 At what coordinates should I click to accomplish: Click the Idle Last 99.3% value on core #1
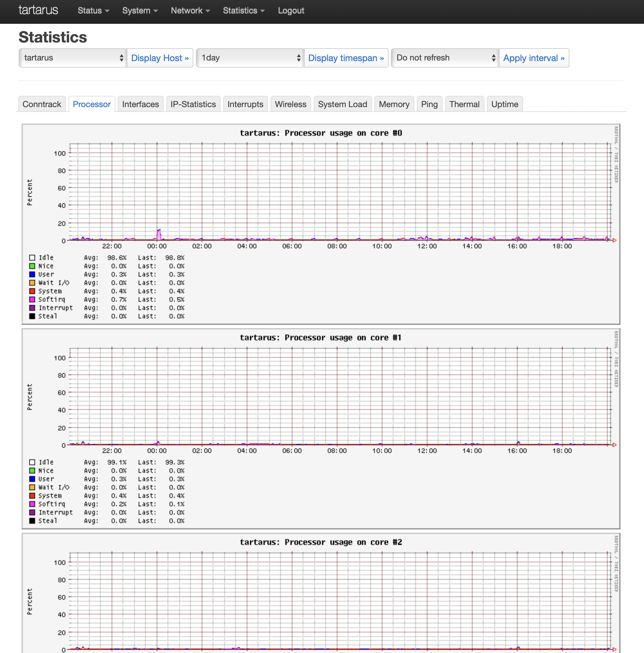(175, 462)
